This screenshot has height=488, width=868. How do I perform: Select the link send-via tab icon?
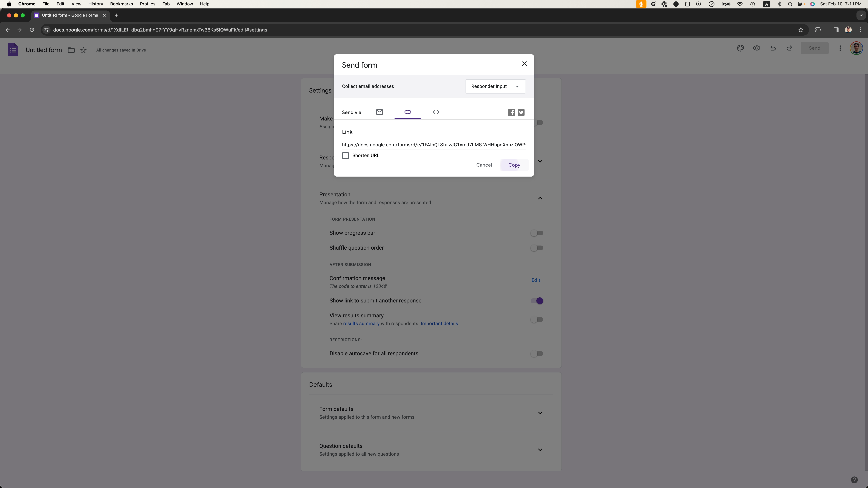[x=408, y=112]
